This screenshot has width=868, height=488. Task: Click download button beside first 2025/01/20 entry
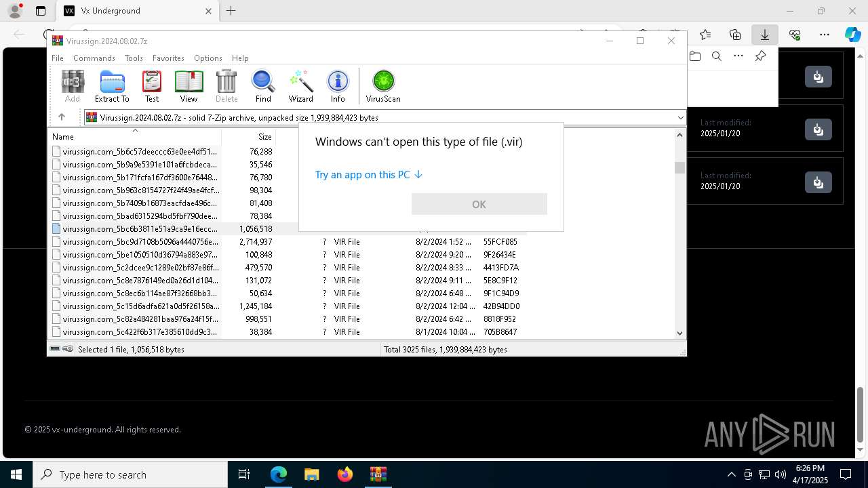tap(818, 129)
